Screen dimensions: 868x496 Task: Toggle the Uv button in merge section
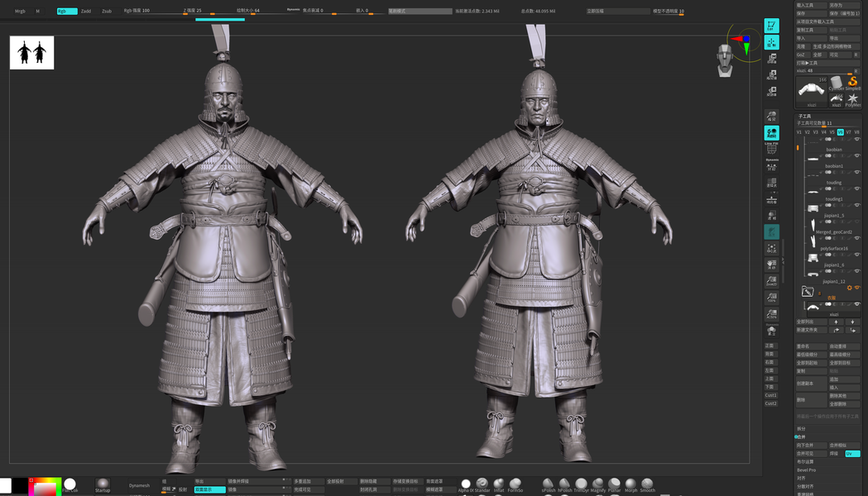[852, 453]
